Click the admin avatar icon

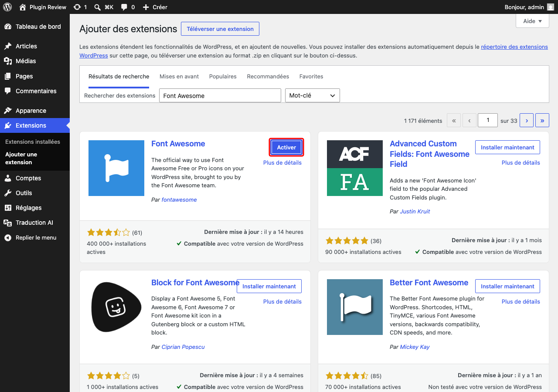[551, 7]
